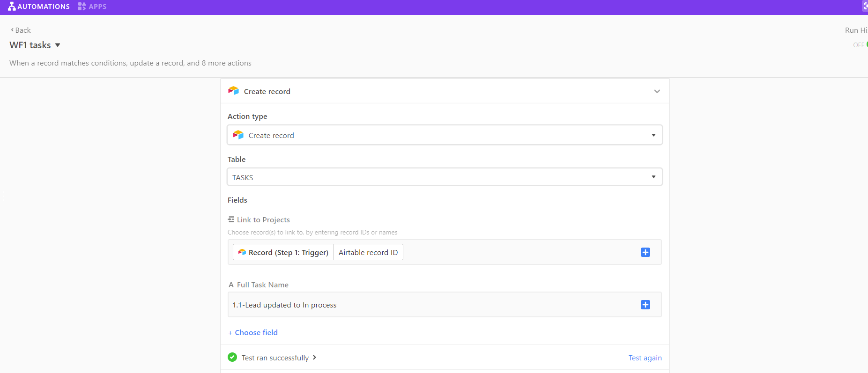Open Run History
The width and height of the screenshot is (868, 373).
click(856, 30)
